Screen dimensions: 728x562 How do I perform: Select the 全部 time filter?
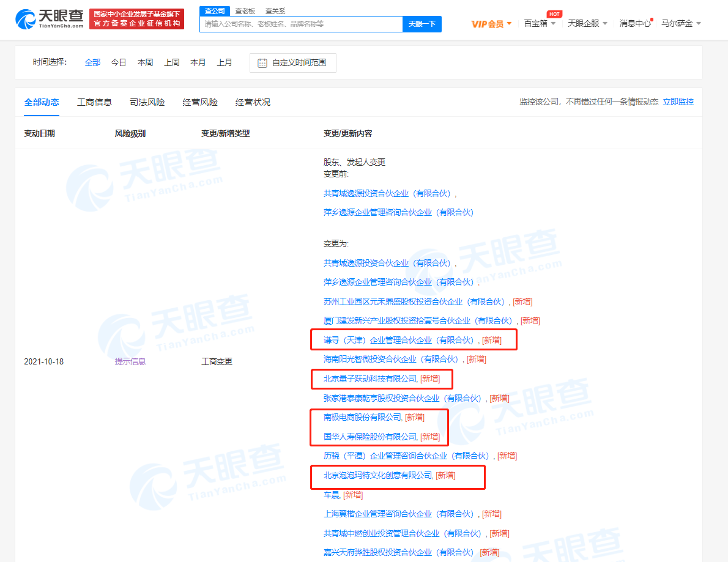tap(92, 62)
